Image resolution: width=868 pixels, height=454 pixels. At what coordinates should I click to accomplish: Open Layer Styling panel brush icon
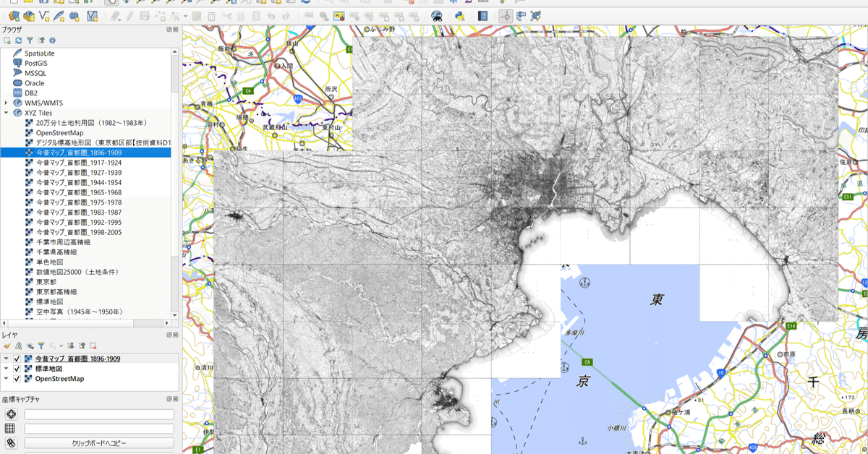coord(7,346)
